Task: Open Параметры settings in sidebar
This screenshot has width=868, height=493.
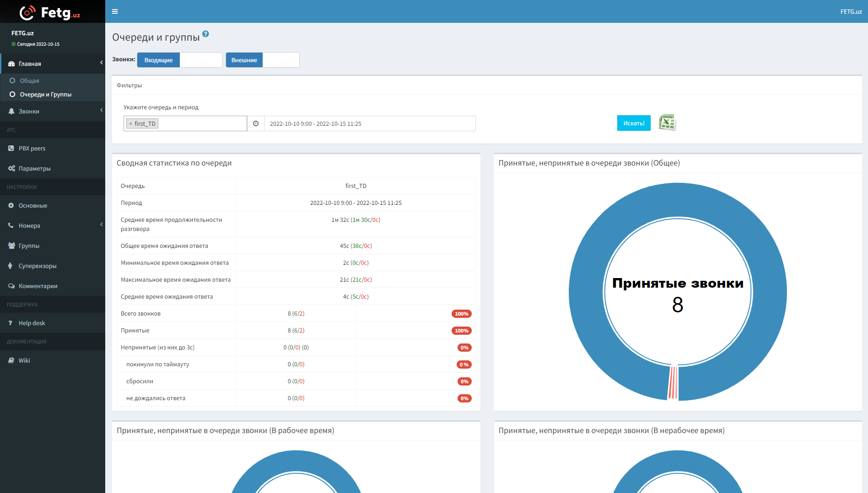Action: click(34, 168)
